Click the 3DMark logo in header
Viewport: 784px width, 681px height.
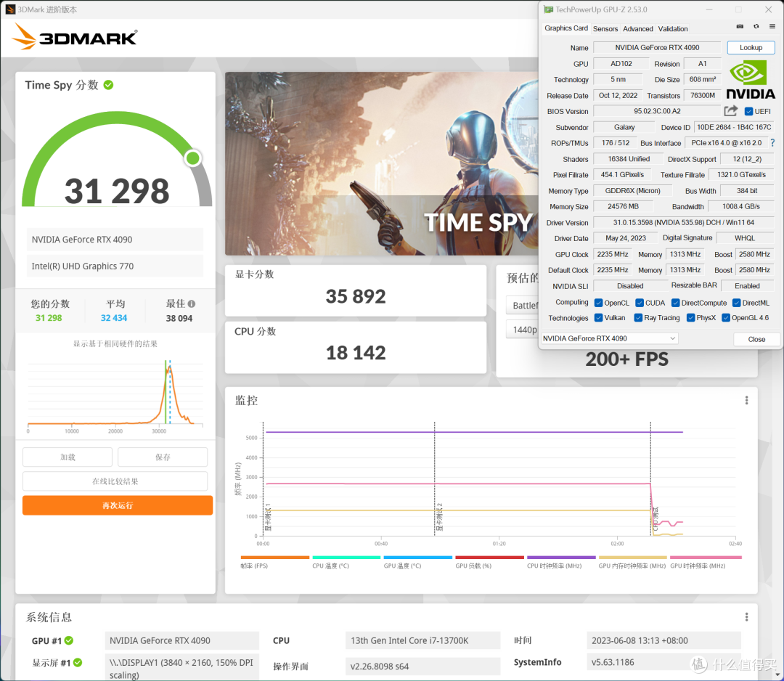(x=75, y=36)
